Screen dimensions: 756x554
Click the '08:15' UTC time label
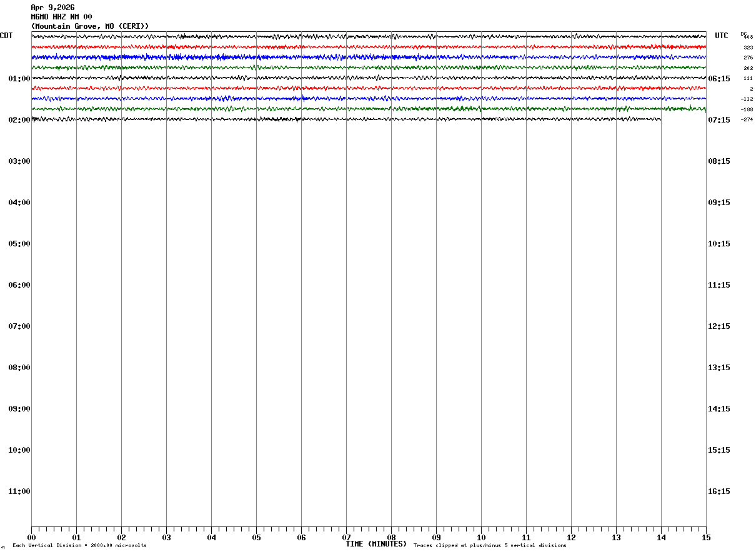(719, 161)
